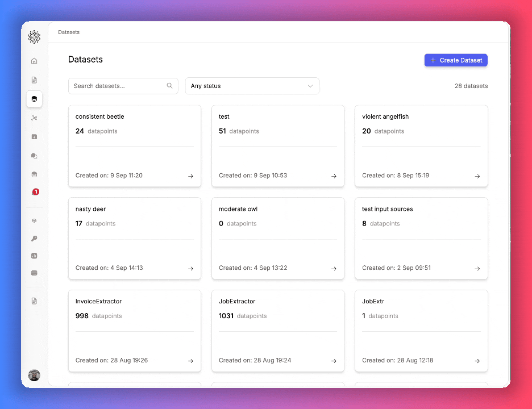Click Created on: 4 Sep 13:22

point(253,268)
